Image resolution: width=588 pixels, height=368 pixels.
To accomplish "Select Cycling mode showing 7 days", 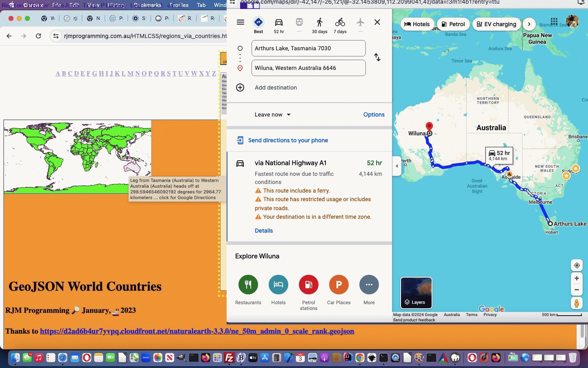I will [340, 25].
